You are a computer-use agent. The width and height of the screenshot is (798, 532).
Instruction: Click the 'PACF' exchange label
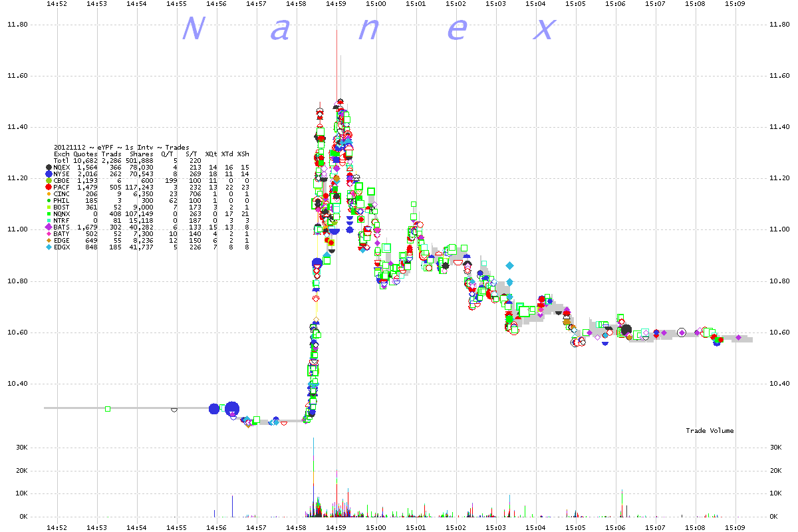(x=61, y=187)
